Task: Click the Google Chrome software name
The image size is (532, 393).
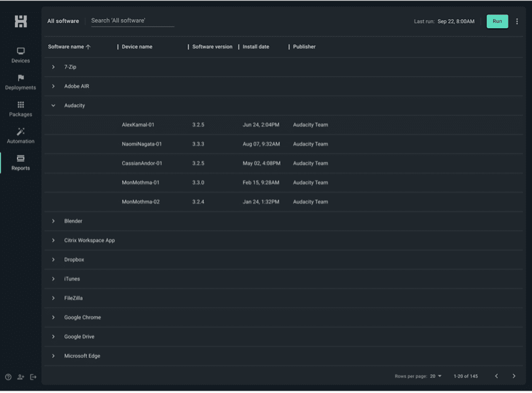Action: [82, 317]
